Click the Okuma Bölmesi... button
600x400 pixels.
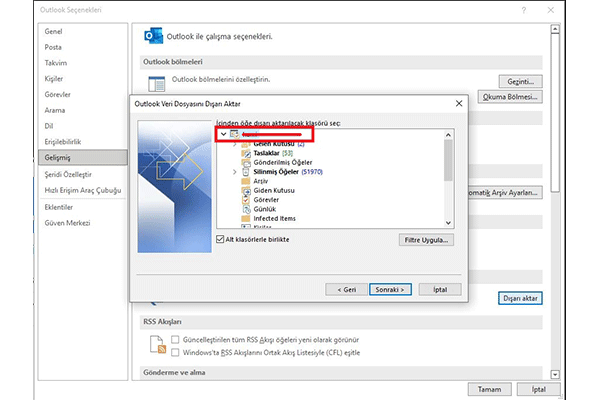[510, 97]
